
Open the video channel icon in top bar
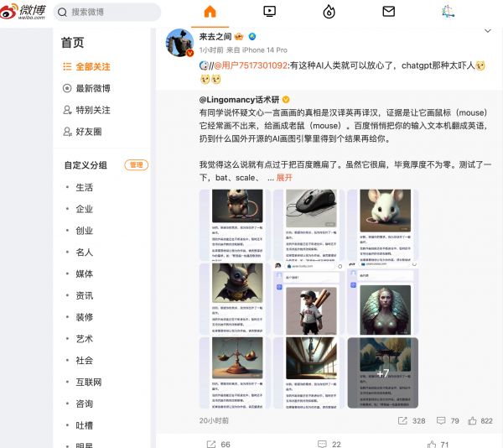[269, 12]
